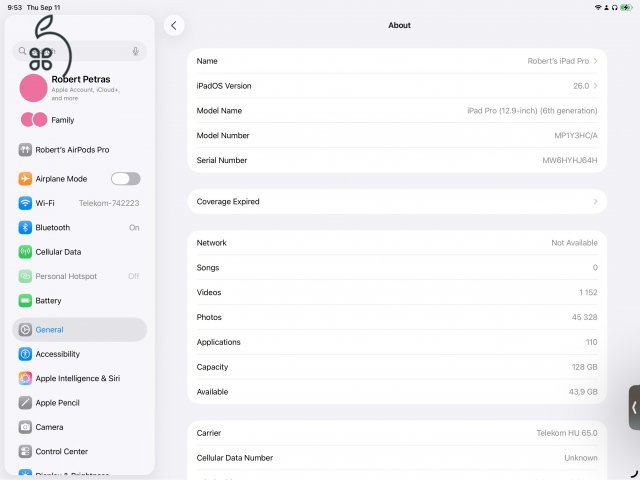Screen dimensions: 640x480
Task: Tap the search magnifier icon
Action: click(22, 51)
